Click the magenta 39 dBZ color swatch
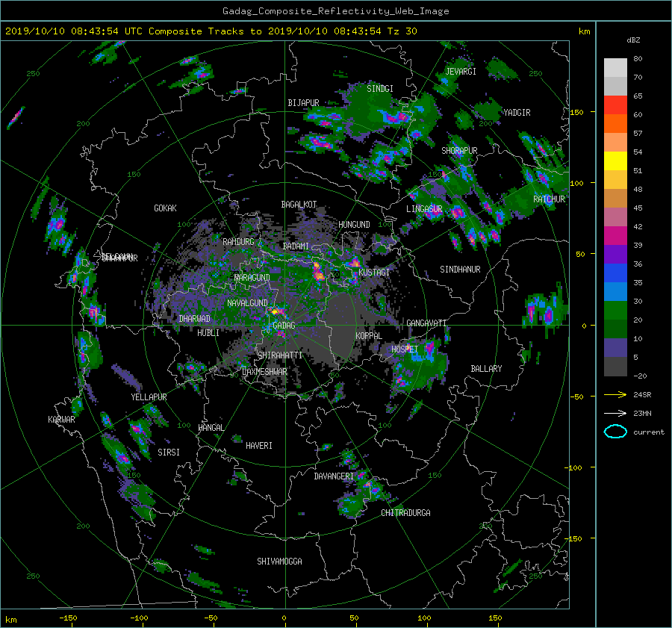 coord(615,235)
